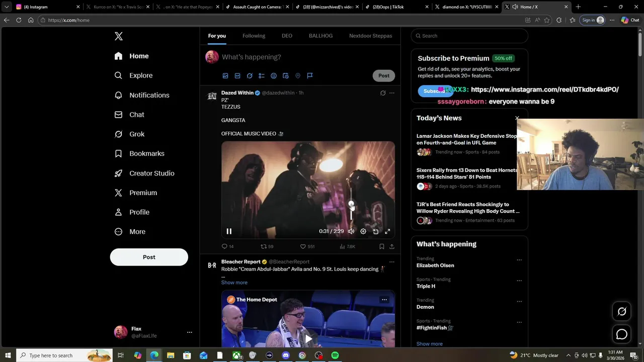Open Sixers Rally news story
Screen dimensions: 644x362
point(467,173)
